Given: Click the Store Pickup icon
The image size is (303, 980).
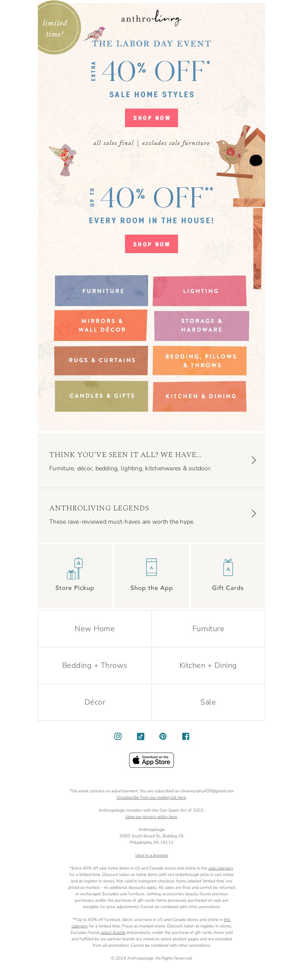Looking at the screenshot, I should point(75,568).
